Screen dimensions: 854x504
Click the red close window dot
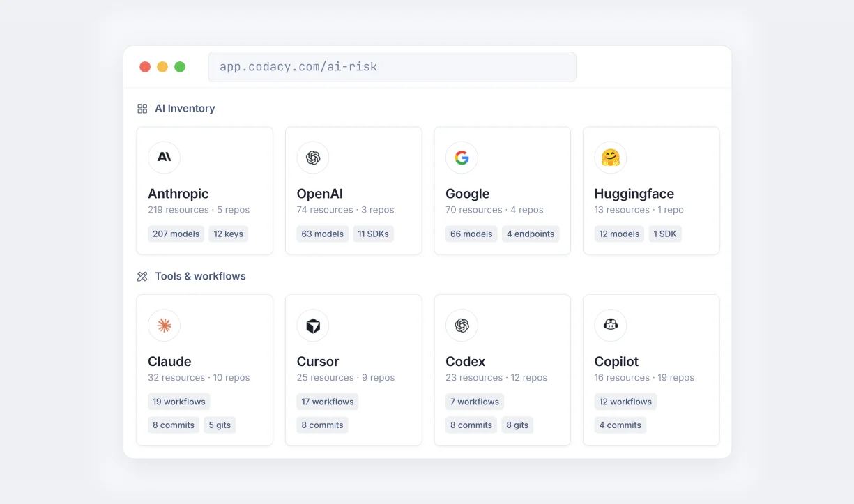(x=145, y=67)
